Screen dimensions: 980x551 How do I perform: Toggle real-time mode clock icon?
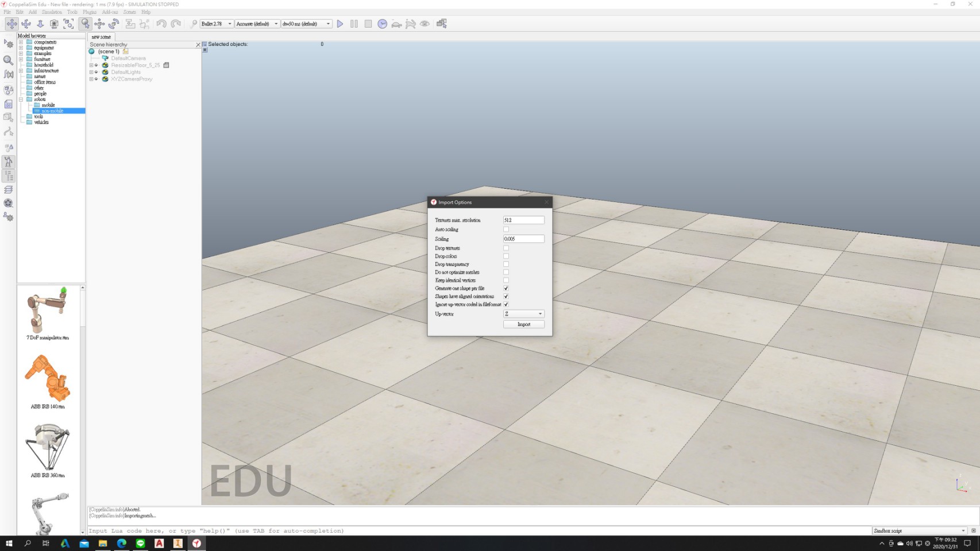(x=382, y=24)
